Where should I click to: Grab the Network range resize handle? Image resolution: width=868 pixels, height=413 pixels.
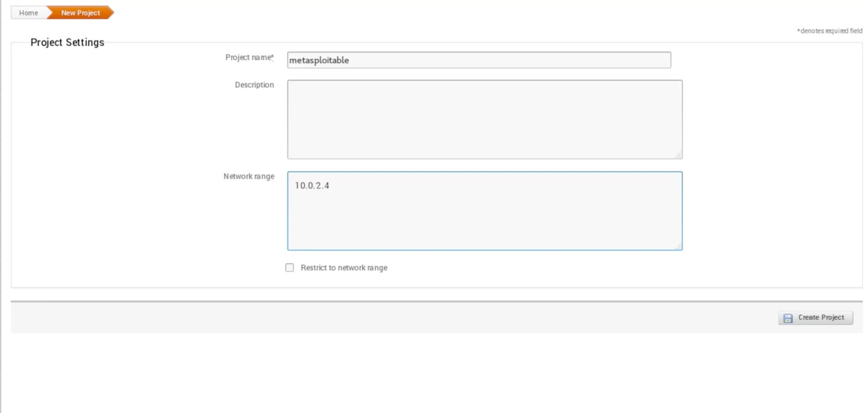coord(678,246)
